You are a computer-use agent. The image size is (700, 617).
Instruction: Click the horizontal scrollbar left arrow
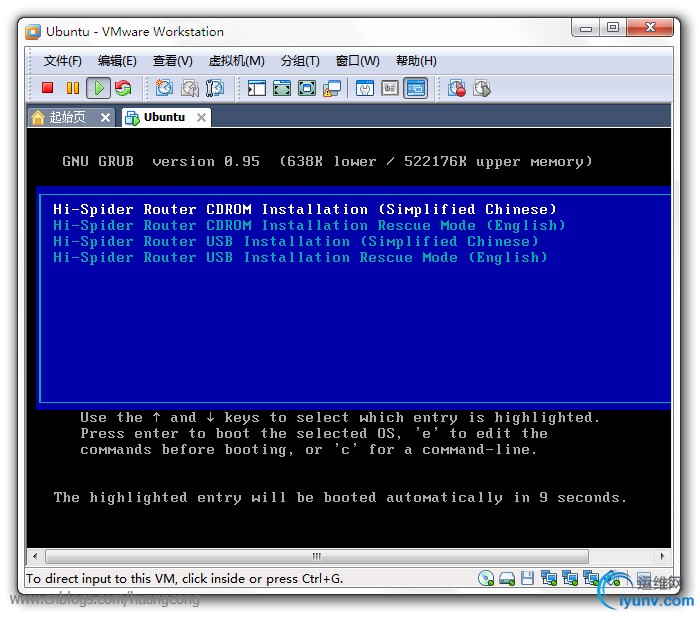(35, 556)
